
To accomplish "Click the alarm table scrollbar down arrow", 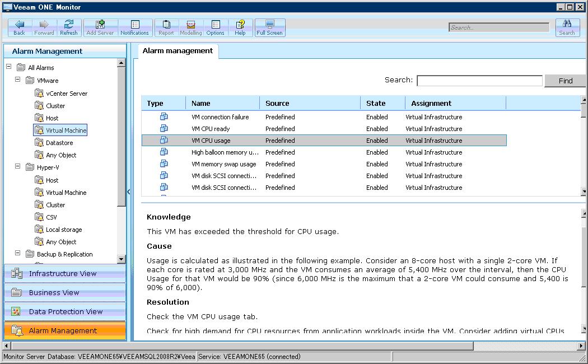I will pos(584,192).
